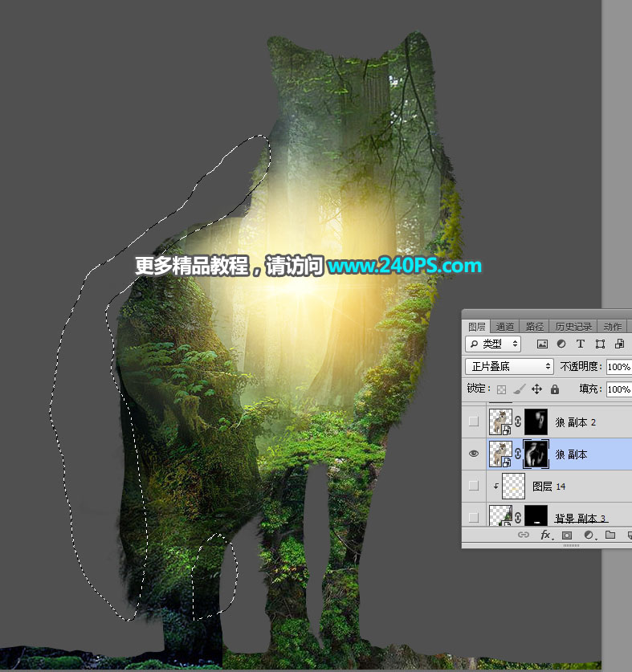The height and width of the screenshot is (672, 632).
Task: Filter layers by shape layers icon
Action: (x=600, y=344)
